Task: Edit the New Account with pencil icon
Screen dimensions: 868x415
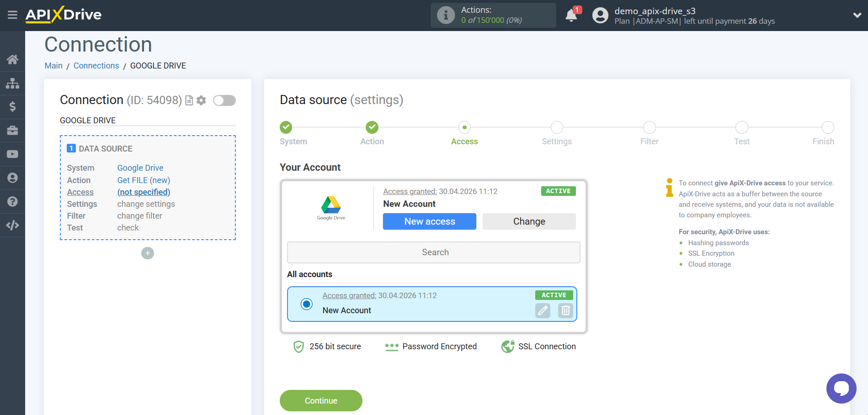Action: [543, 310]
